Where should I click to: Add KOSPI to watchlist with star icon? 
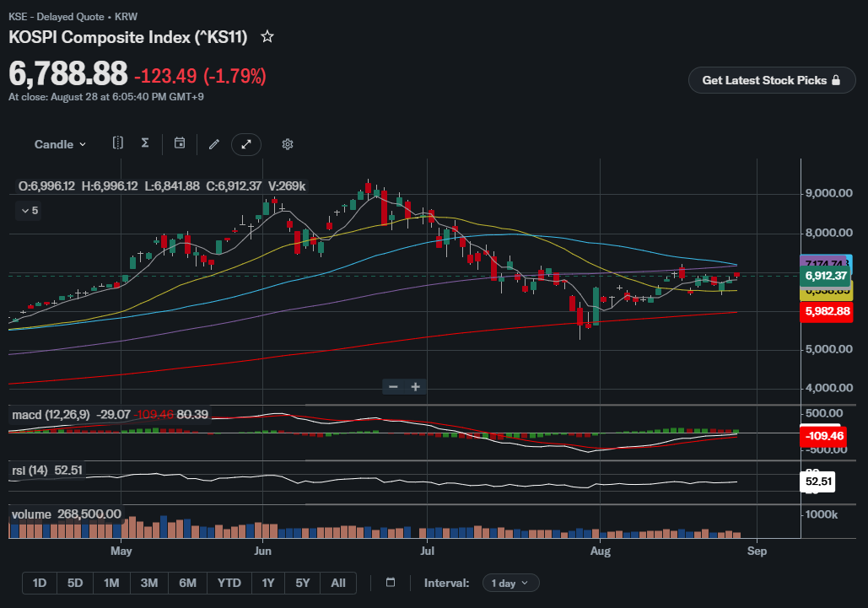(x=267, y=36)
